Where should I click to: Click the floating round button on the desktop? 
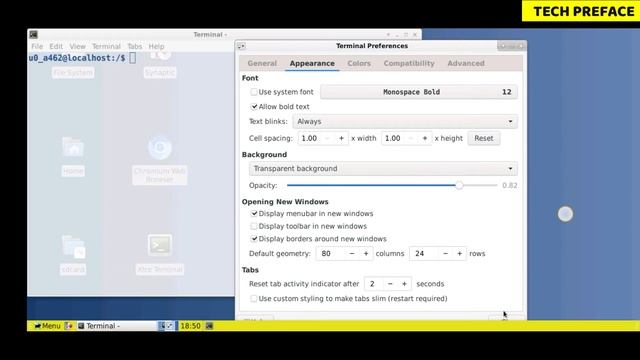565,214
